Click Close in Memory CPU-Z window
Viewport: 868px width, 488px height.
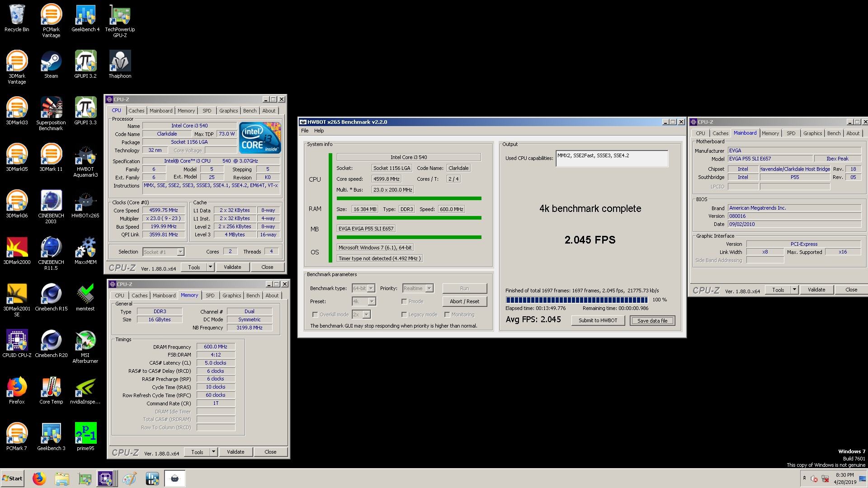pyautogui.click(x=270, y=452)
